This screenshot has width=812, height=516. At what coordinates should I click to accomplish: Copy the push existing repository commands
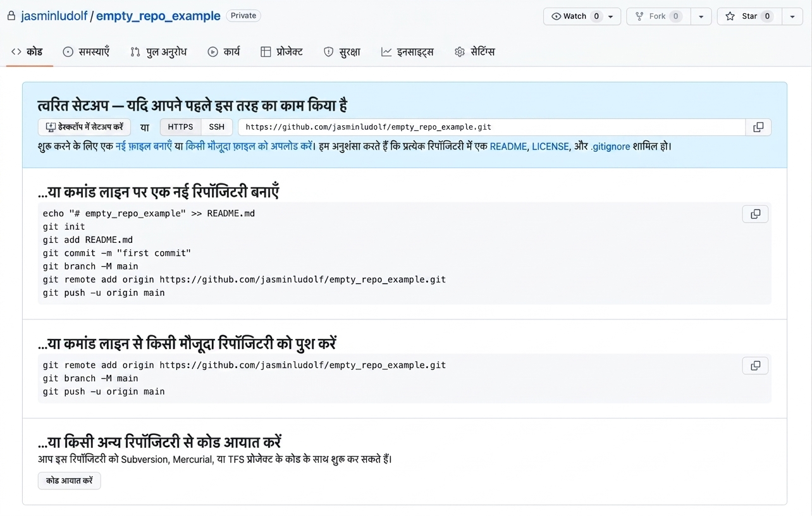pos(755,365)
